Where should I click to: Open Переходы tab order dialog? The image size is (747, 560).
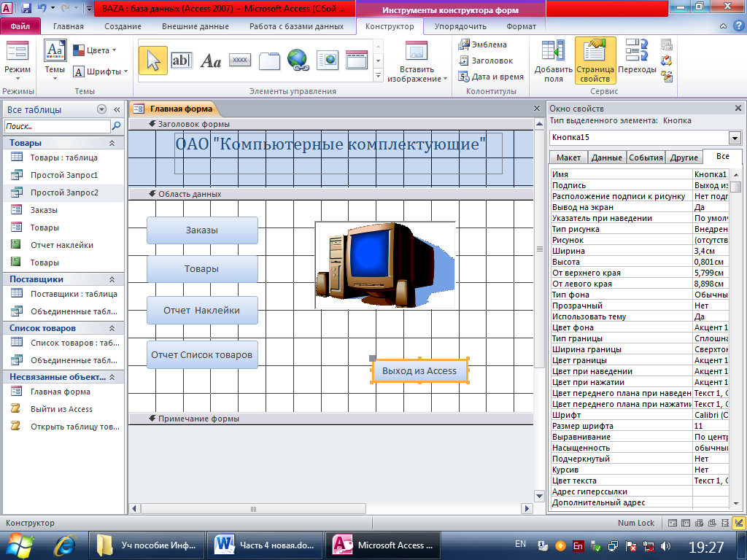[637, 57]
